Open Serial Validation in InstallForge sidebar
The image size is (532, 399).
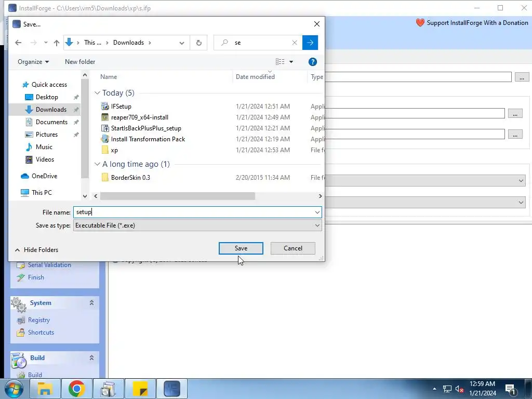(49, 265)
